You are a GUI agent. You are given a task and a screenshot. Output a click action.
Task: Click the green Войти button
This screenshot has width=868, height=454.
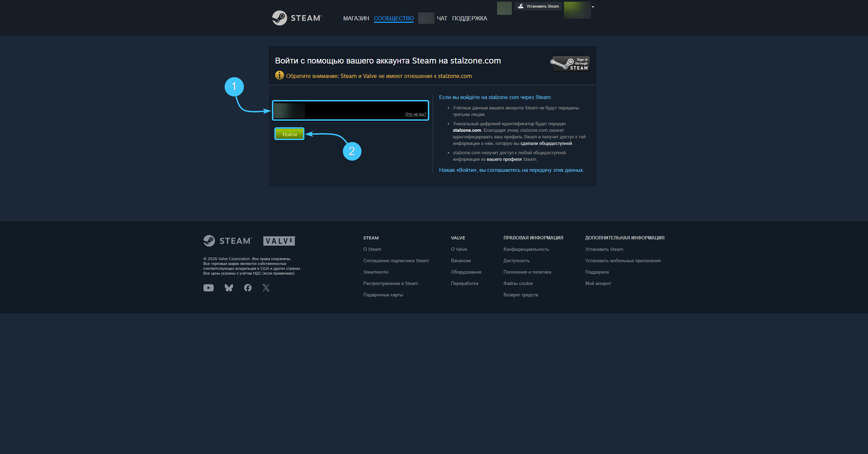(x=290, y=134)
